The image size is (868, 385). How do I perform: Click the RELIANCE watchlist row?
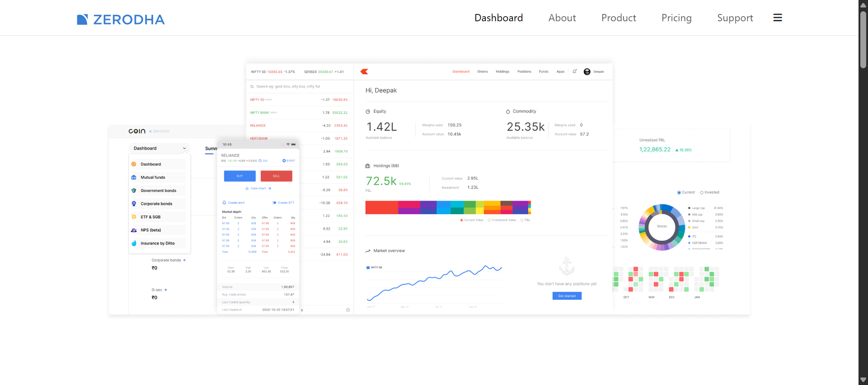[x=300, y=126]
